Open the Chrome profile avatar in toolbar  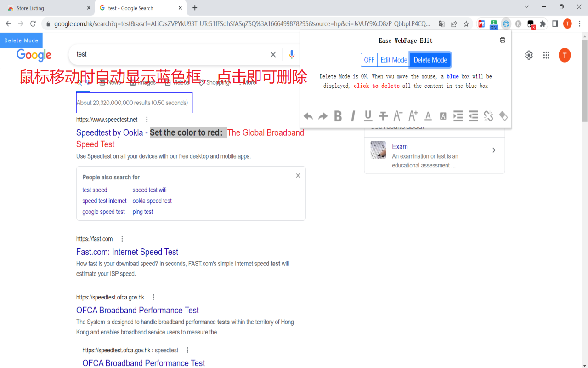coord(567,23)
